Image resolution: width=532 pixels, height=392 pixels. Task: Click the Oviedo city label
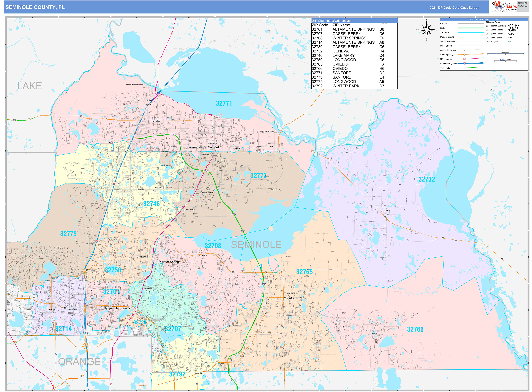point(289,298)
